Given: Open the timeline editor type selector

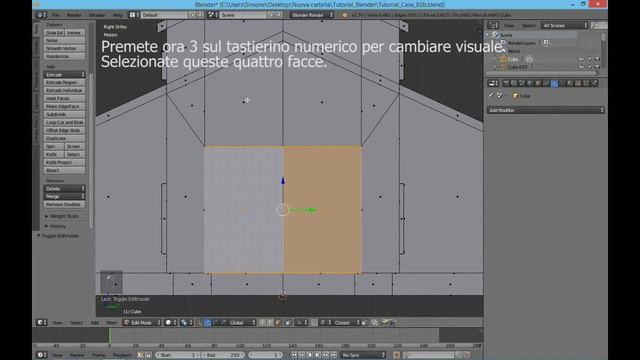Looking at the screenshot, I should (x=41, y=355).
